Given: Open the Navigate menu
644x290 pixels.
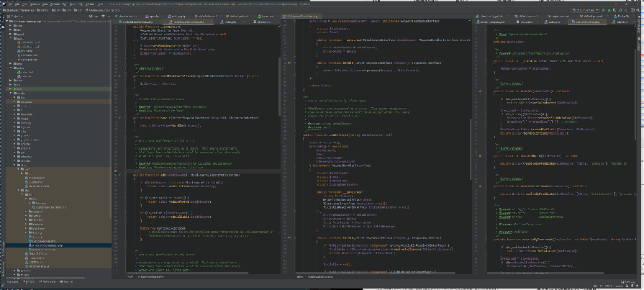Looking at the screenshot, I should click(35, 4).
